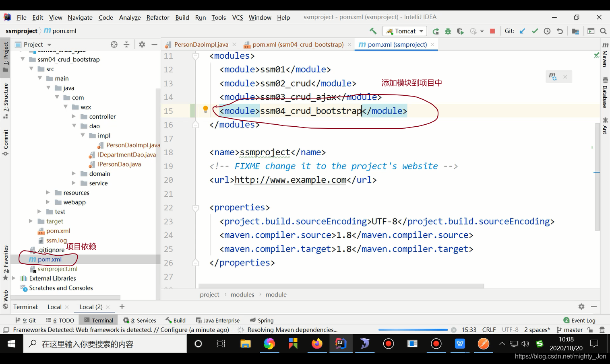Image resolution: width=610 pixels, height=364 pixels.
Task: Switch to pom.xml (ssm04_crud_bootstrap) tab
Action: click(x=298, y=44)
